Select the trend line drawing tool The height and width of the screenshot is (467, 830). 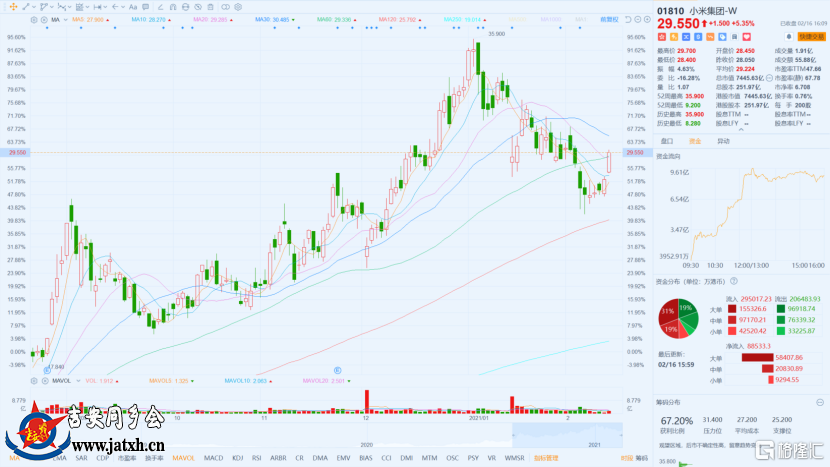26,7
